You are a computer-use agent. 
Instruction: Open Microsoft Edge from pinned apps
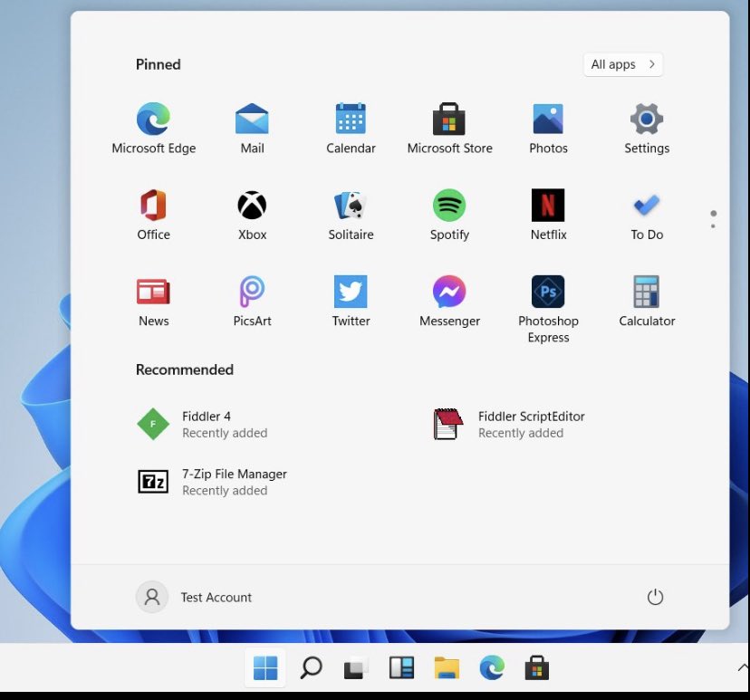click(154, 129)
